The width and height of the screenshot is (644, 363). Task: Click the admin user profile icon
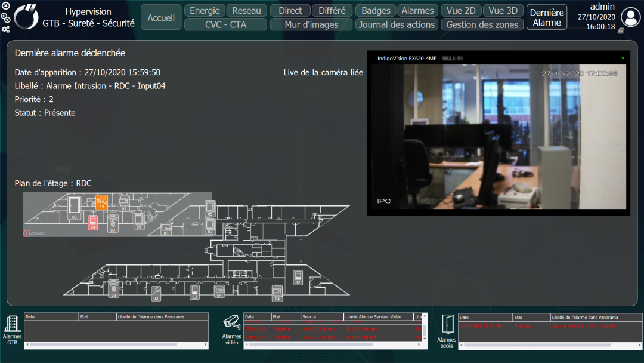(x=630, y=17)
